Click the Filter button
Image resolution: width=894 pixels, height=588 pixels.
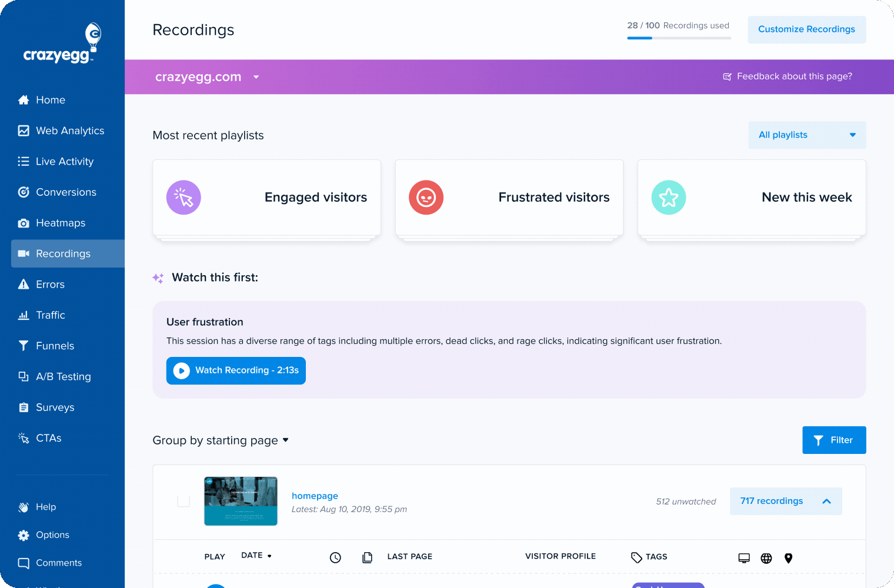tap(834, 440)
